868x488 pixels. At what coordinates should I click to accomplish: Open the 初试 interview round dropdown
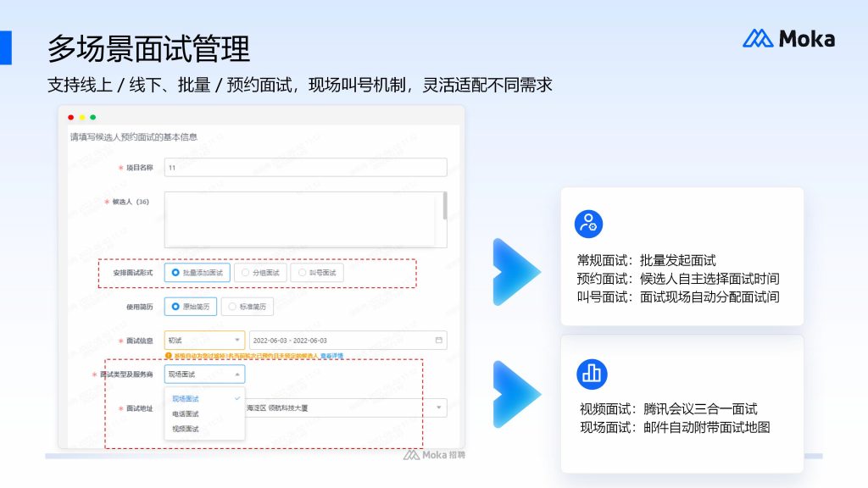(204, 340)
